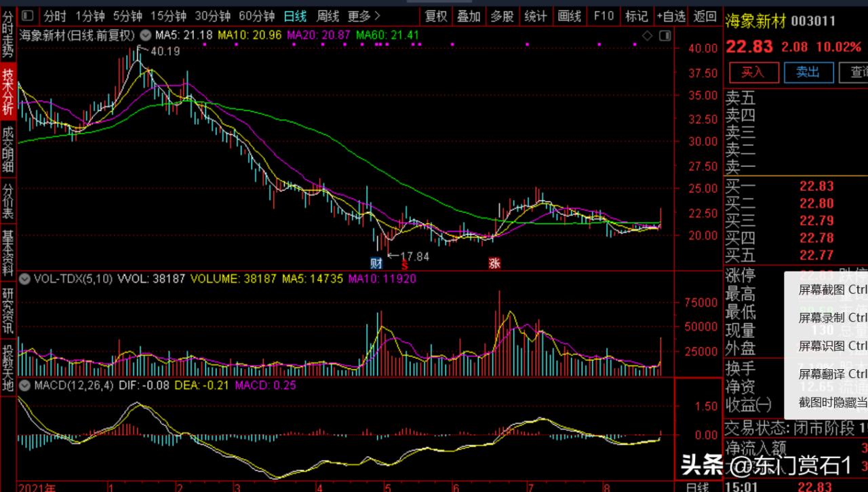Click the 17.84 low price annotation
The image size is (868, 492).
[414, 257]
